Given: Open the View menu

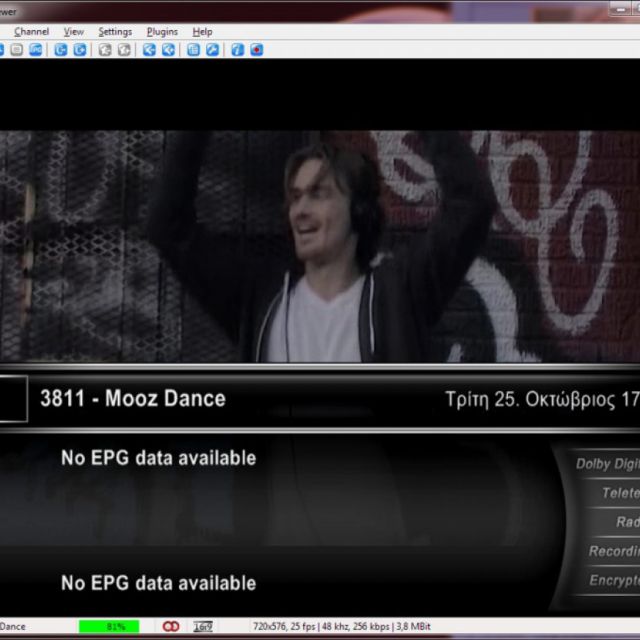Looking at the screenshot, I should [x=74, y=31].
